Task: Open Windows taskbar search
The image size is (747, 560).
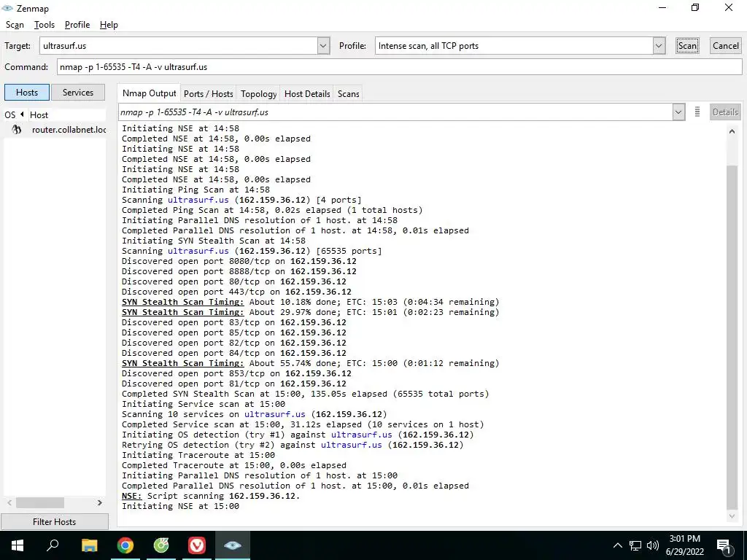Action: pos(53,545)
